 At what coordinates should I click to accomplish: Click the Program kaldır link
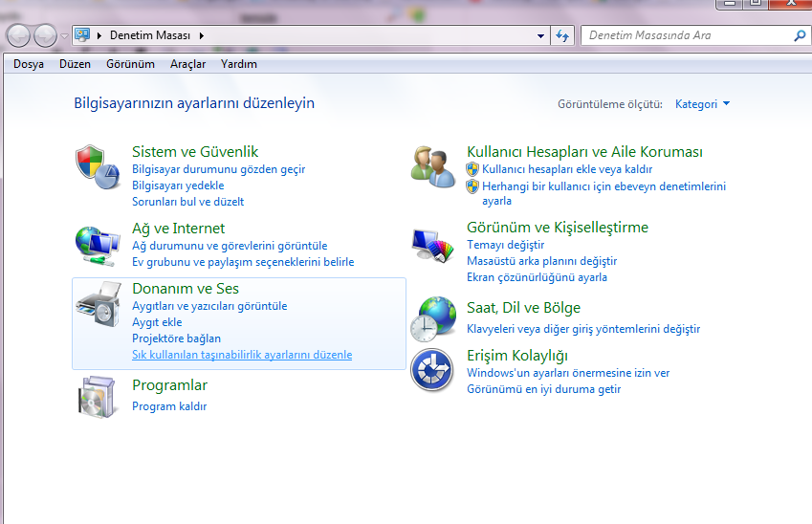(x=169, y=406)
